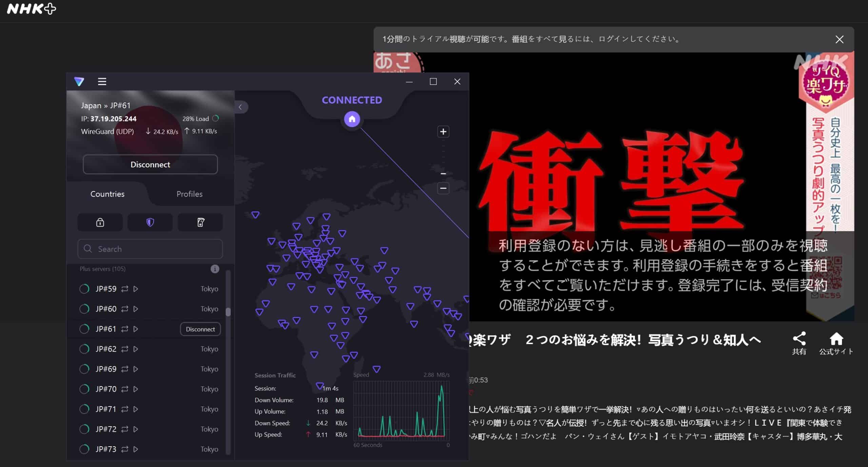868x467 pixels.
Task: Click the JP#62 P2P arrows icon
Action: click(125, 349)
